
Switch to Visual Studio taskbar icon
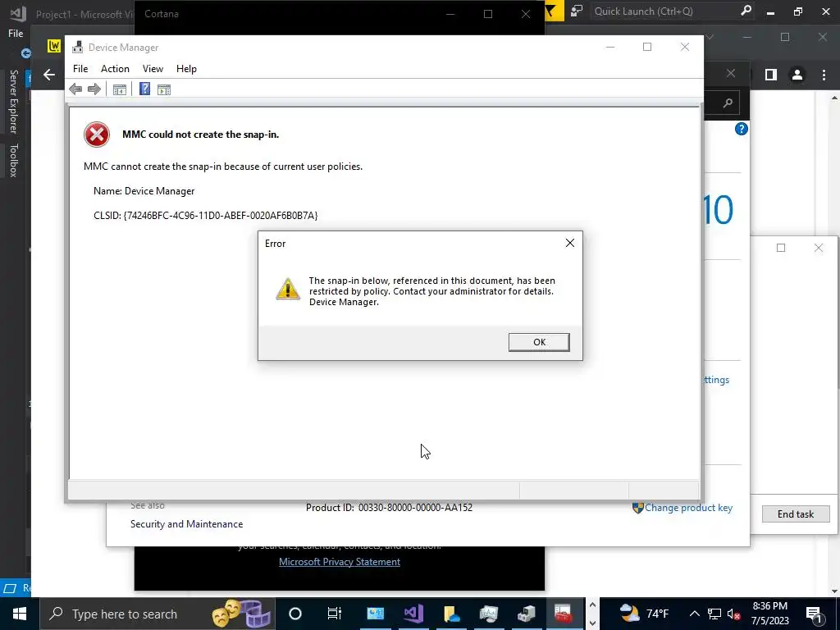pyautogui.click(x=413, y=614)
